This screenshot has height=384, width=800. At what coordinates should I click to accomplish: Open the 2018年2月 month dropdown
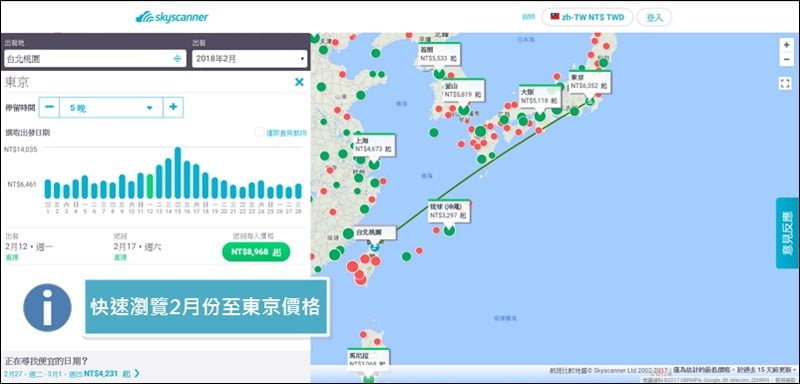coord(250,59)
